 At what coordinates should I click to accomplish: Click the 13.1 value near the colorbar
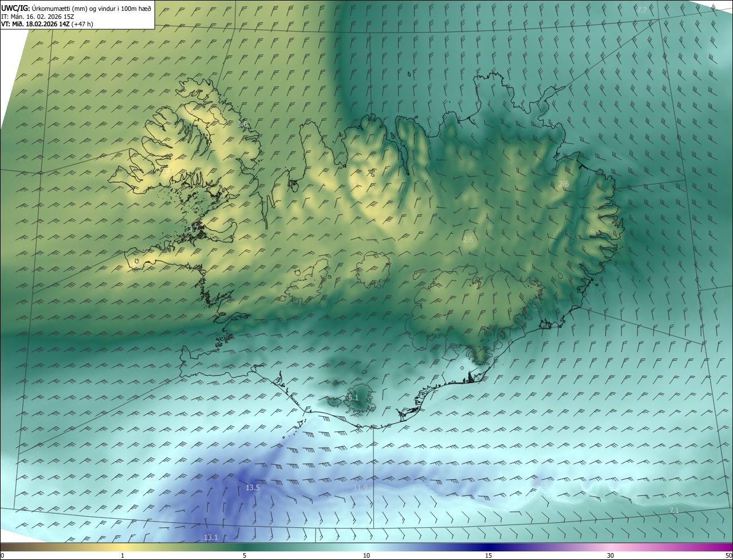(x=211, y=537)
